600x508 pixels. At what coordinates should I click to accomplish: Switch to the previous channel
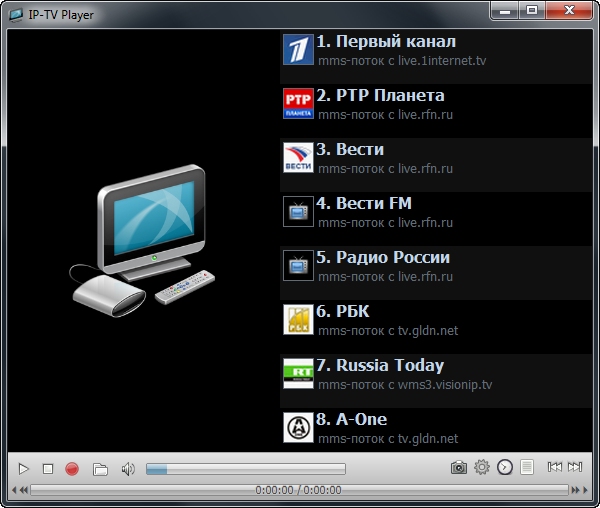tap(554, 467)
